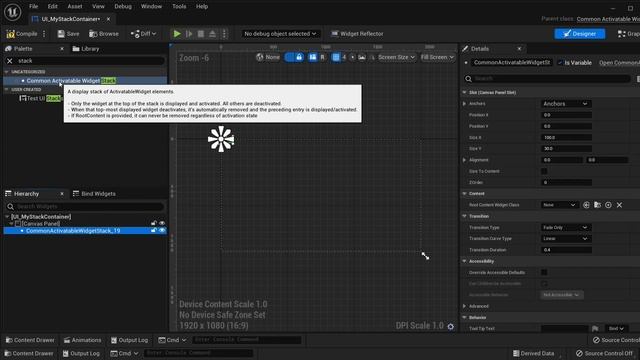This screenshot has height=360, width=640.
Task: Open the debug object selector dropdown
Action: tap(280, 34)
